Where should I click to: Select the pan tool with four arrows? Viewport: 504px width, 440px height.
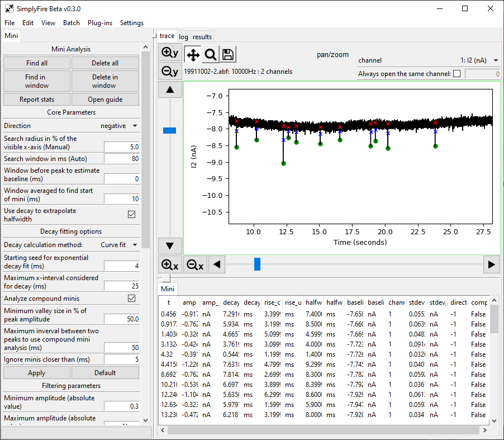point(193,54)
